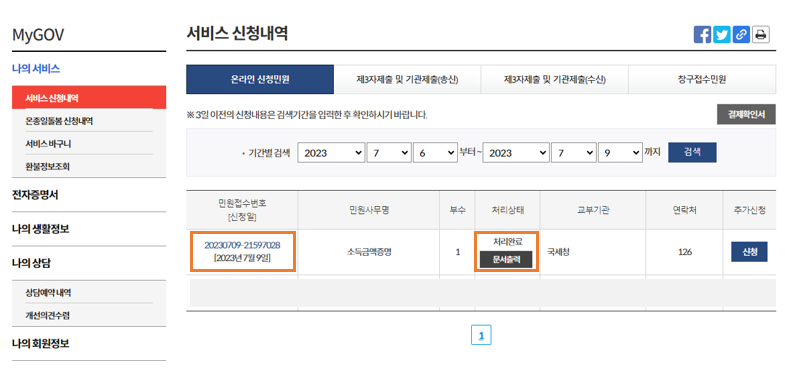Open the start day 6 dropdown

[x=435, y=153]
